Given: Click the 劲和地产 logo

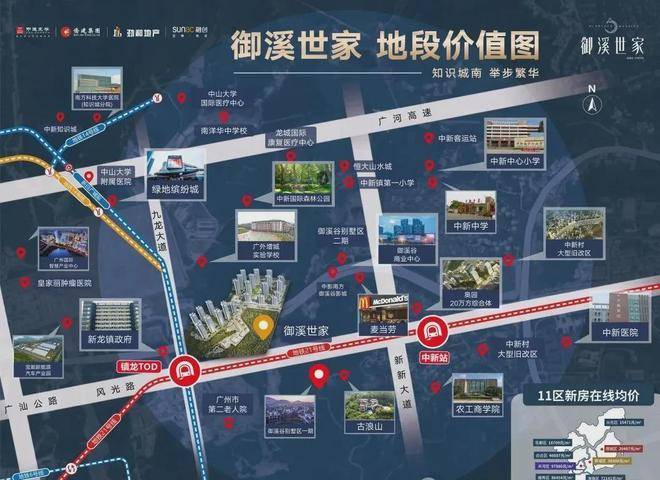Looking at the screenshot, I should [x=136, y=32].
